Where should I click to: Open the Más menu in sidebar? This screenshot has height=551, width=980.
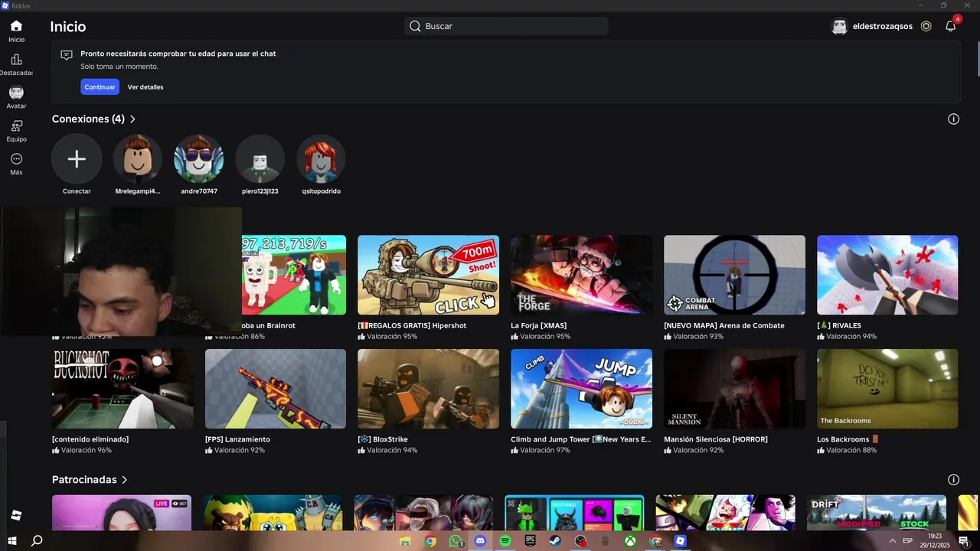(16, 164)
